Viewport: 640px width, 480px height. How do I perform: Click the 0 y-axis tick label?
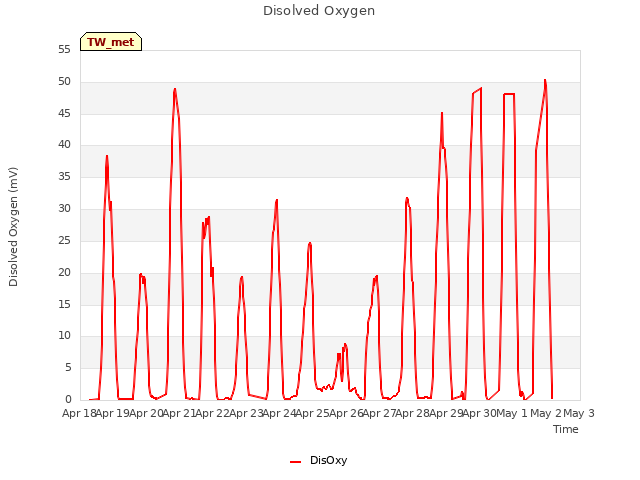[68, 400]
